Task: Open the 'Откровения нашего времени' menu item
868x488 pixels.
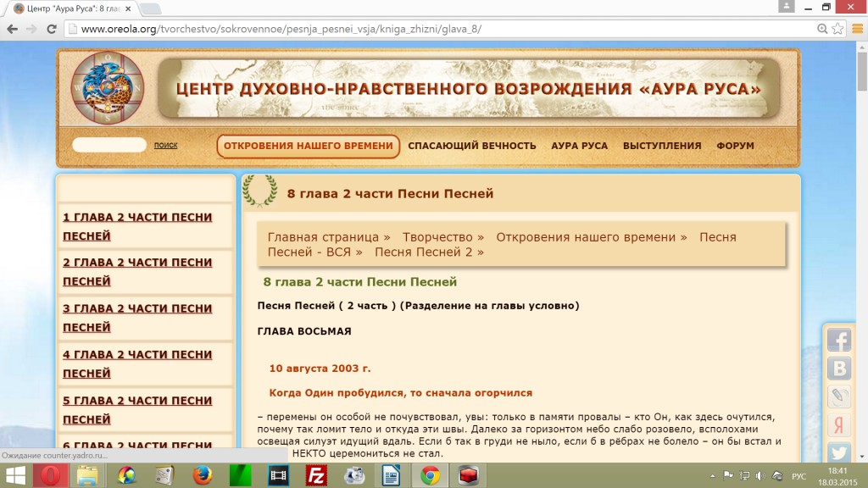Action: point(309,146)
